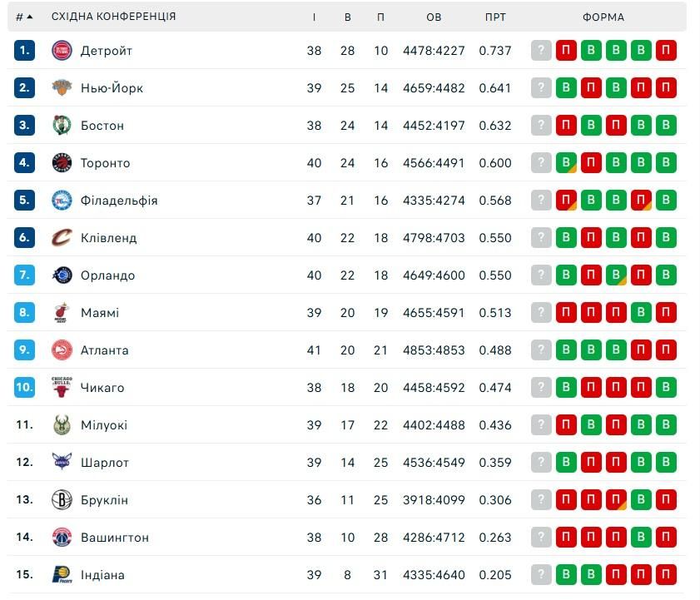
Task: Click Brooklyn's last red П form badge
Action: point(666,500)
